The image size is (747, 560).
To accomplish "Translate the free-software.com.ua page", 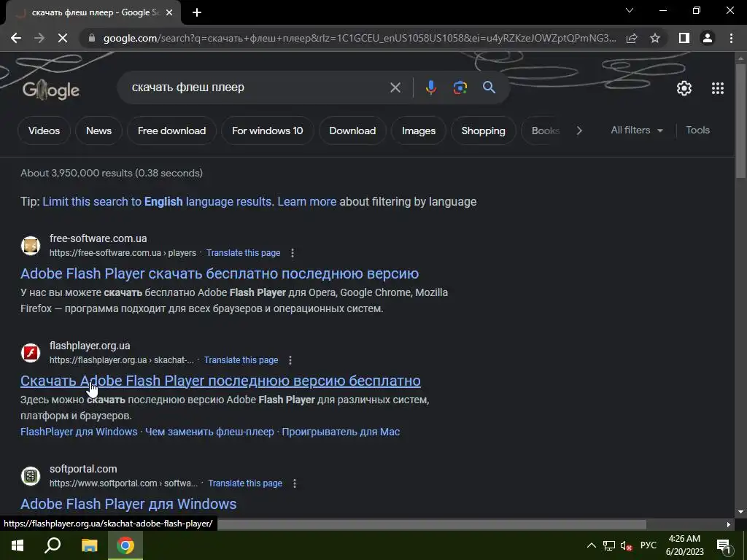I will click(243, 253).
